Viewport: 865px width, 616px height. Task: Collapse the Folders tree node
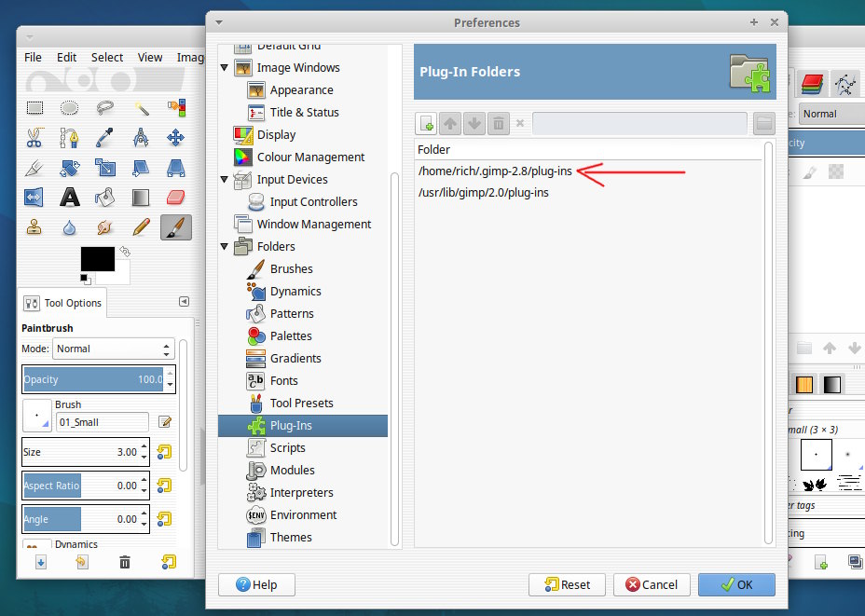(x=225, y=247)
